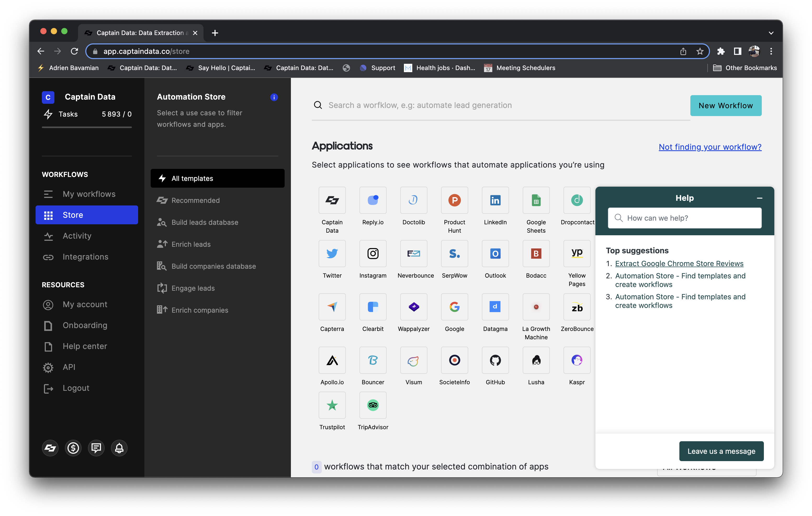This screenshot has height=516, width=812.
Task: Open My account page
Action: [x=87, y=304]
